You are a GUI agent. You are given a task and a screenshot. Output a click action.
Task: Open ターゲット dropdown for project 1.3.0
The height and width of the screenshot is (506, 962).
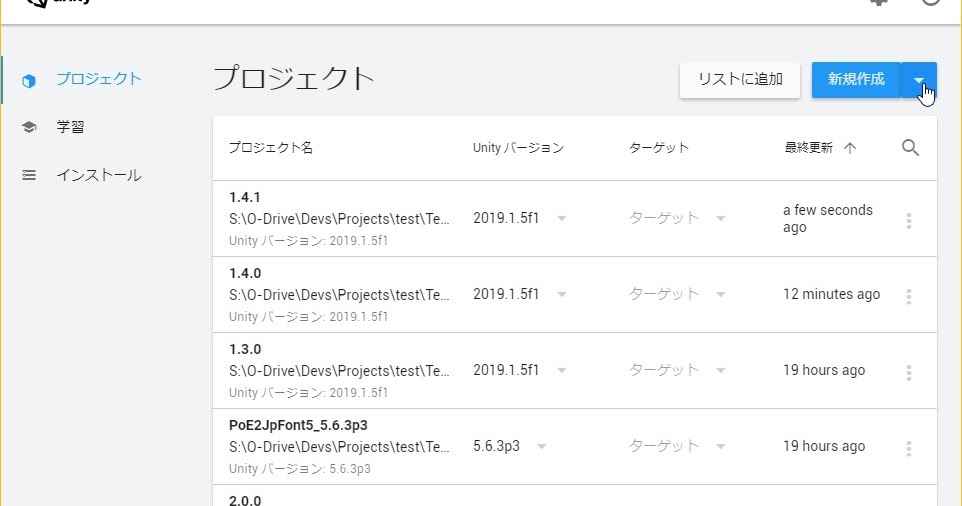[677, 370]
